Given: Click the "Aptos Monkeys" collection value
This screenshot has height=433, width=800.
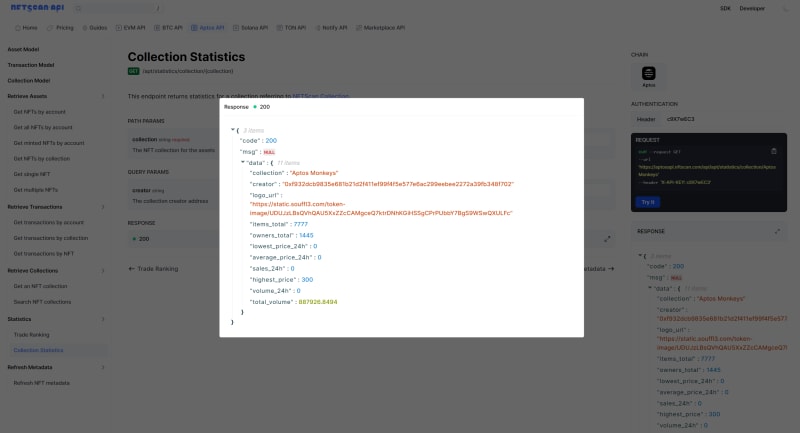Looking at the screenshot, I should (314, 173).
